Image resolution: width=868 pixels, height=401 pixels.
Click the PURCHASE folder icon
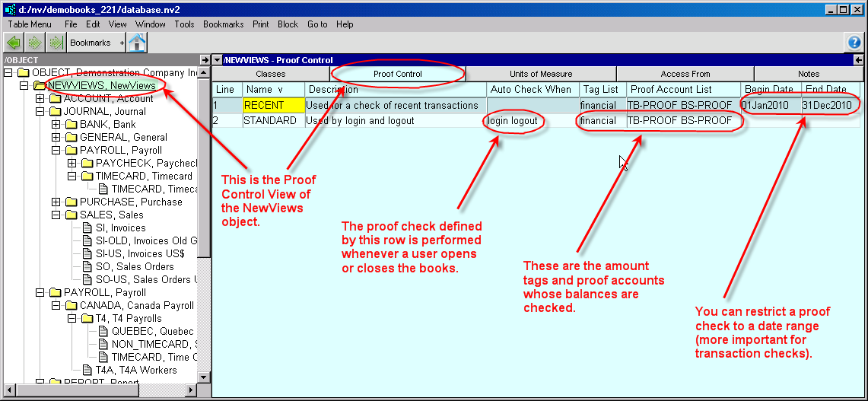click(x=71, y=202)
